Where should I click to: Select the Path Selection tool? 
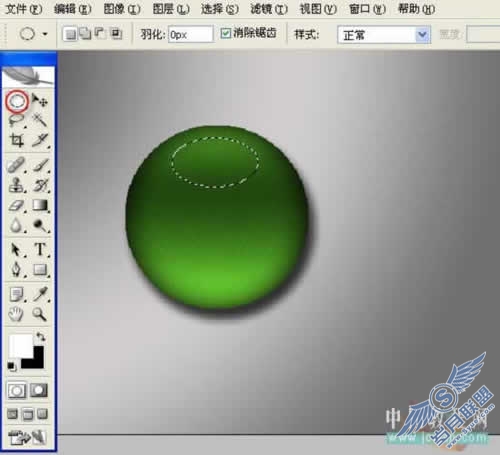click(17, 249)
